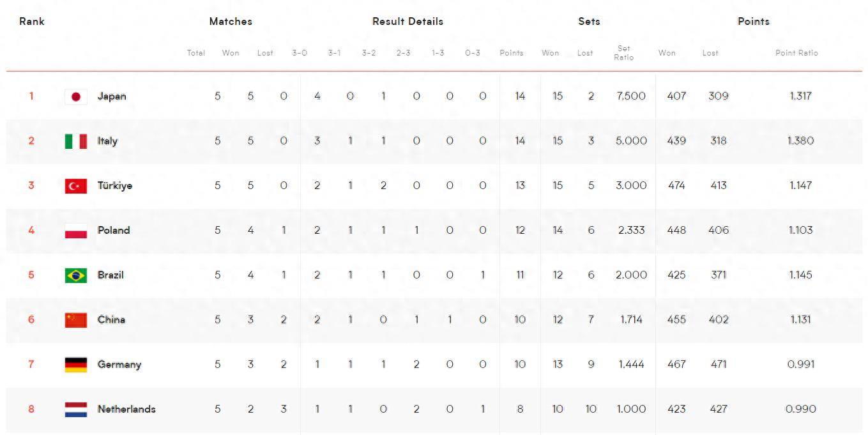The height and width of the screenshot is (435, 868).
Task: Click Italy's point ratio 1.380
Action: click(800, 141)
